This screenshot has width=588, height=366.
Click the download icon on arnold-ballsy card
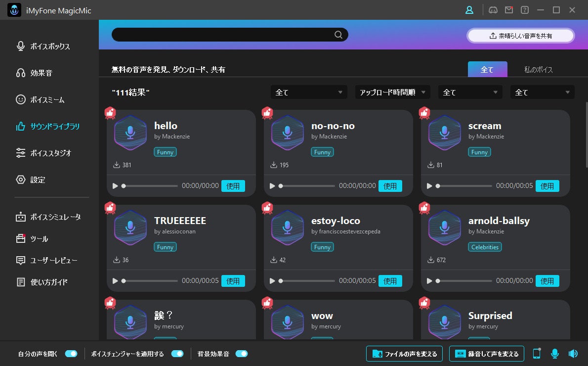(430, 260)
